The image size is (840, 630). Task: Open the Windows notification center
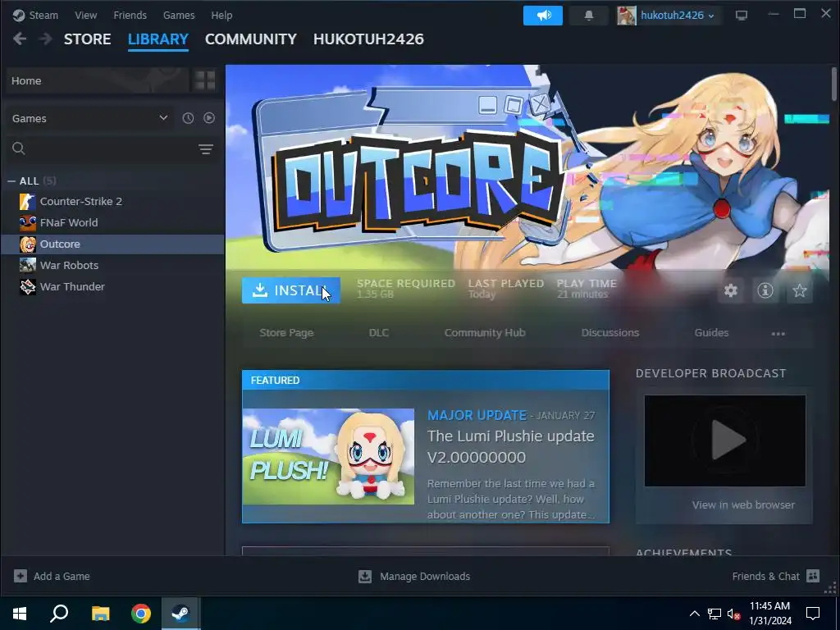tap(813, 614)
